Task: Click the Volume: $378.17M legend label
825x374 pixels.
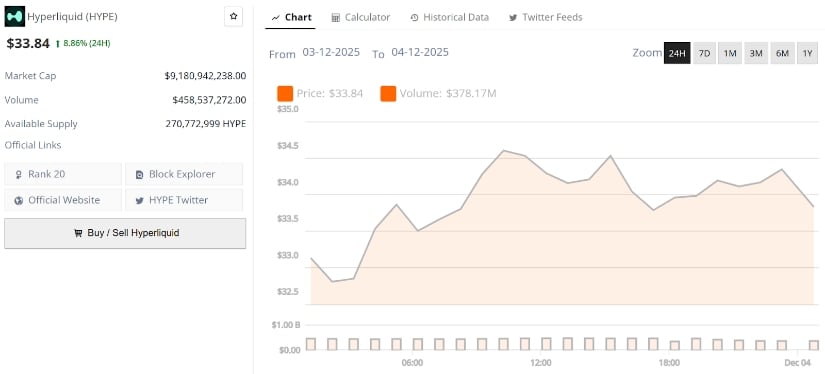Action: coord(448,94)
